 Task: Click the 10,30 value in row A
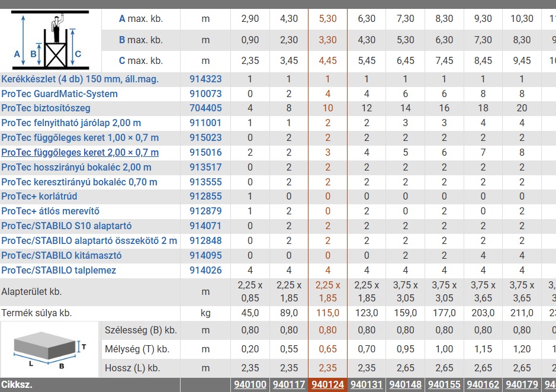[x=522, y=19]
